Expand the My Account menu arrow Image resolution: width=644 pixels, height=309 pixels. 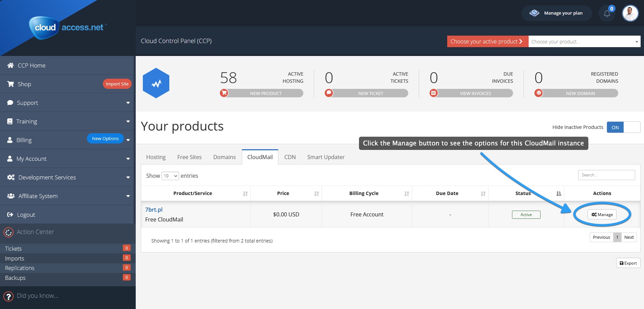(128, 159)
